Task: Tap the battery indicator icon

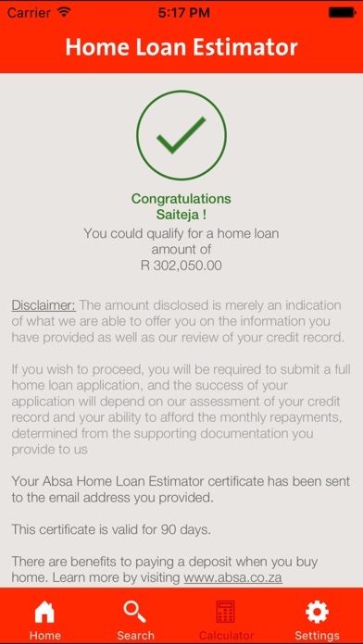Action: (341, 13)
